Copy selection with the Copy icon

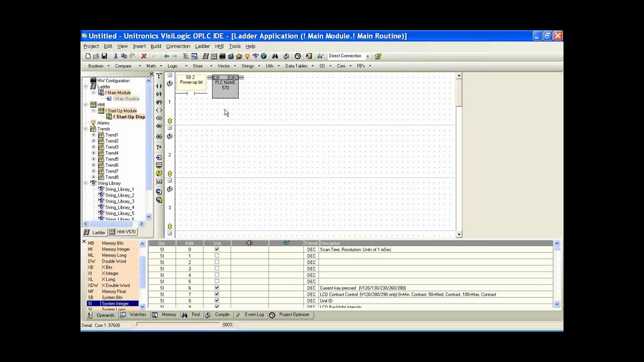tap(124, 56)
